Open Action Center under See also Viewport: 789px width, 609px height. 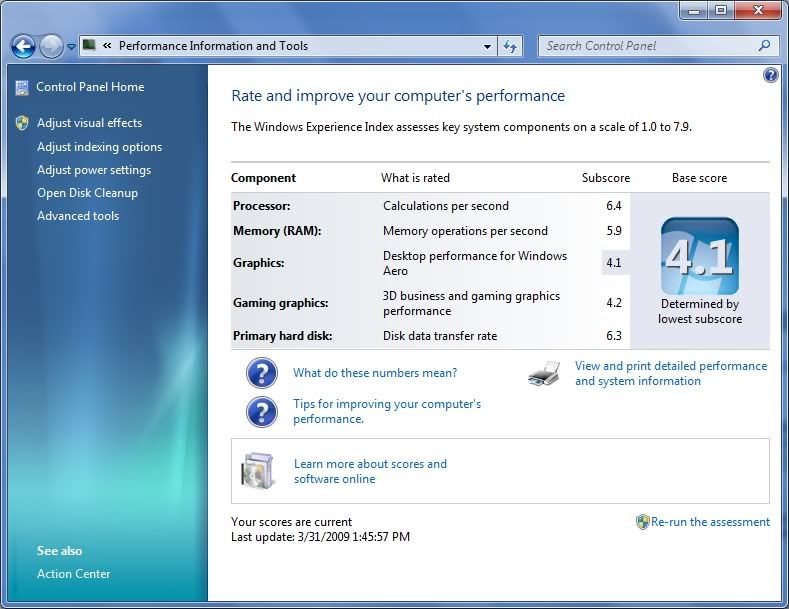pos(73,574)
